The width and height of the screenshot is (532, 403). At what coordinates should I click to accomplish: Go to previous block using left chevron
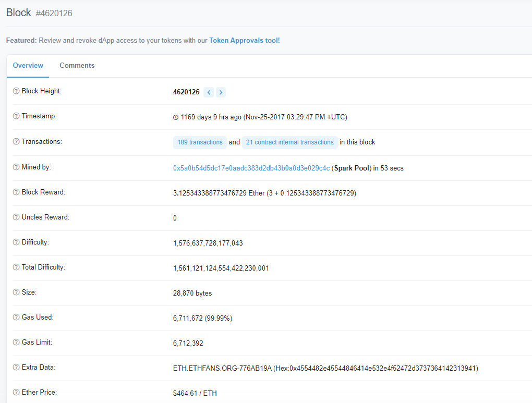209,92
